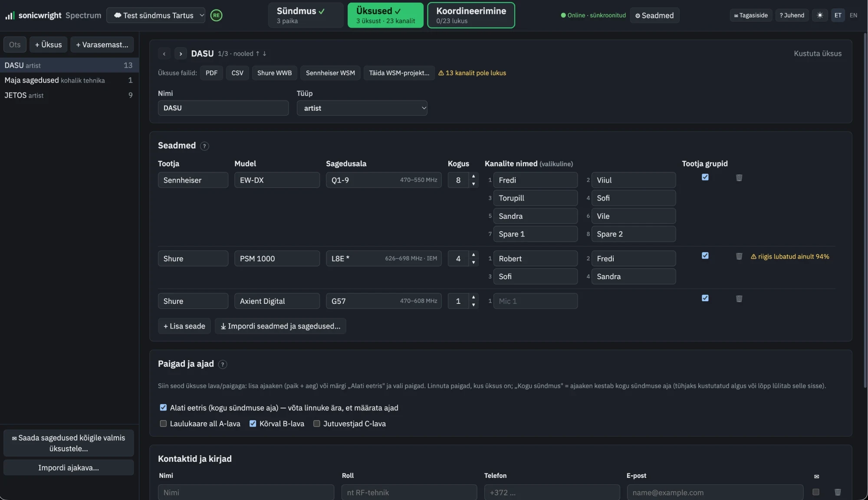868x500 pixels.
Task: Increase Axient Digital quantity stepper up
Action: coord(473,297)
